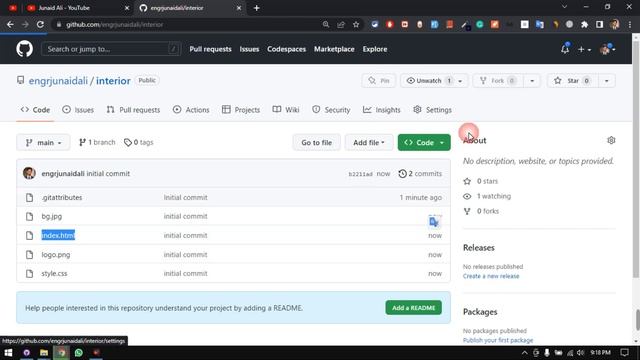Open a new browser tab

coord(256,8)
